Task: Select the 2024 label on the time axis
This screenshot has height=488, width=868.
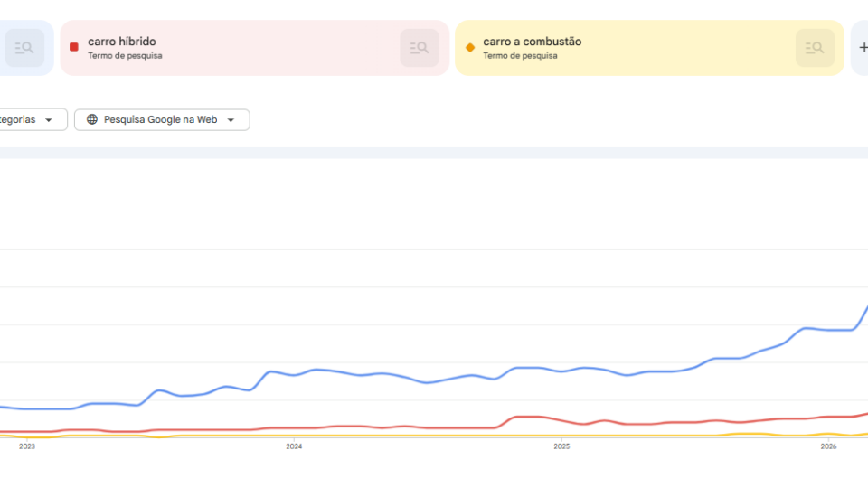Action: 294,446
